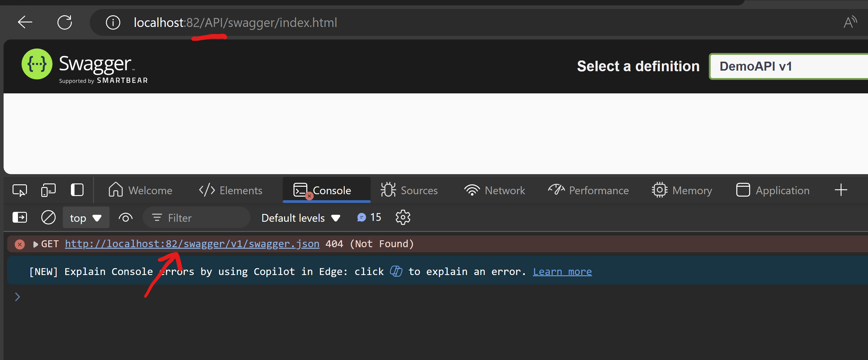Click the Learn more link

pyautogui.click(x=562, y=271)
